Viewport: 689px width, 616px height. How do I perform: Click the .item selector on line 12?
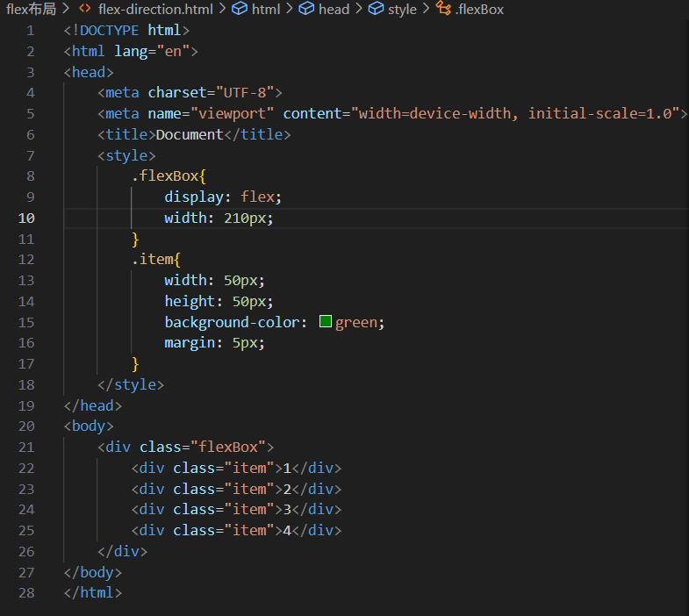[x=152, y=259]
